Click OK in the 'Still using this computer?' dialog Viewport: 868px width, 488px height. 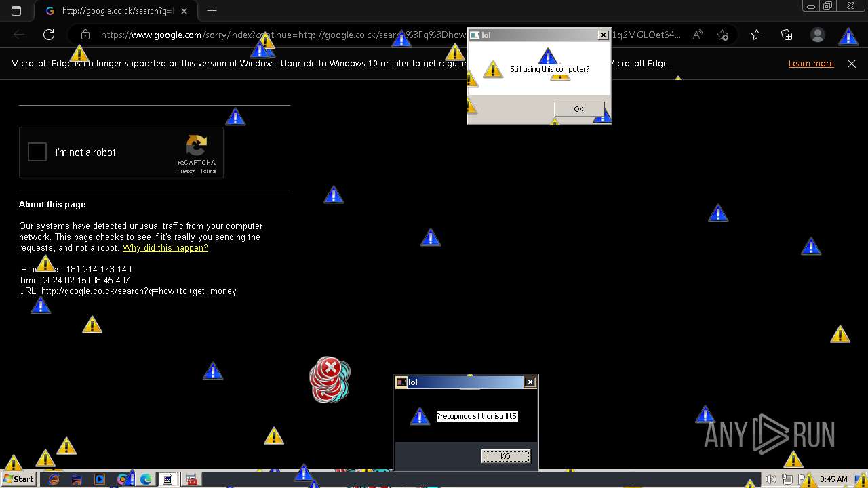(578, 109)
